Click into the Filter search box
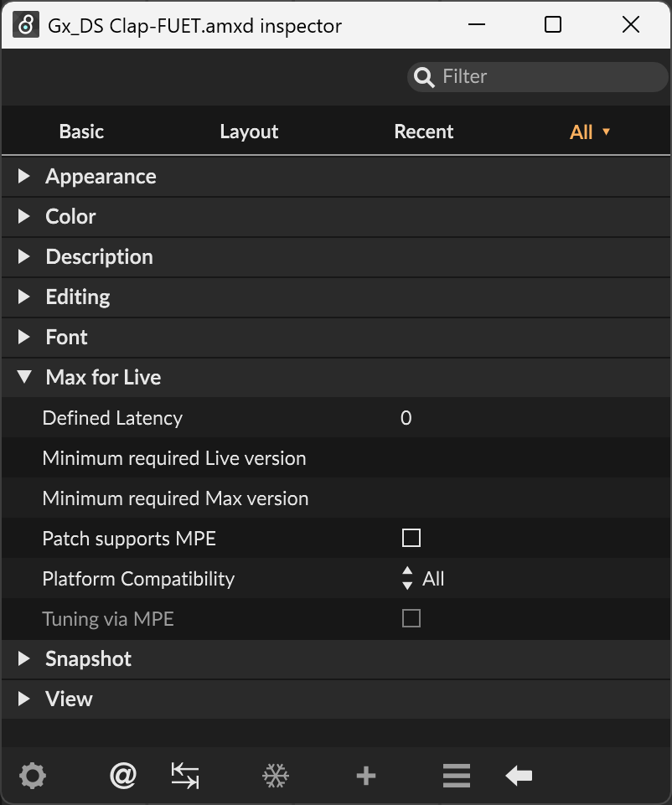672x805 pixels. (537, 77)
